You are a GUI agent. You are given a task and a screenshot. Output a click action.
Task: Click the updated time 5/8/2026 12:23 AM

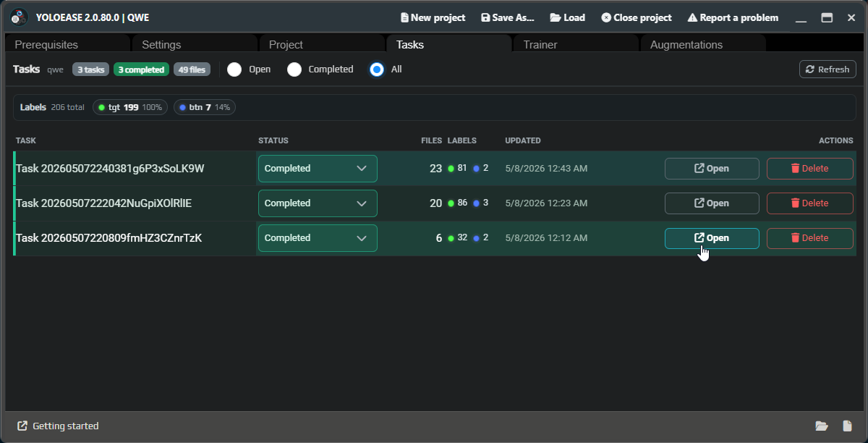tap(546, 203)
